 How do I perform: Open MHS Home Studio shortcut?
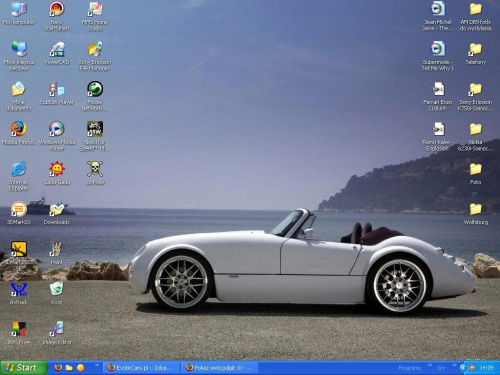95,9
